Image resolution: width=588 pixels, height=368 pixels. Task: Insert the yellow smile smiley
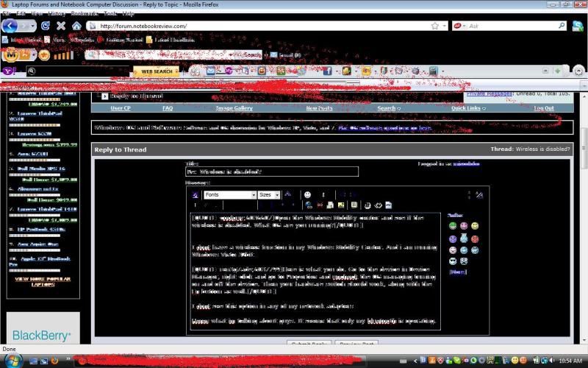tap(475, 226)
